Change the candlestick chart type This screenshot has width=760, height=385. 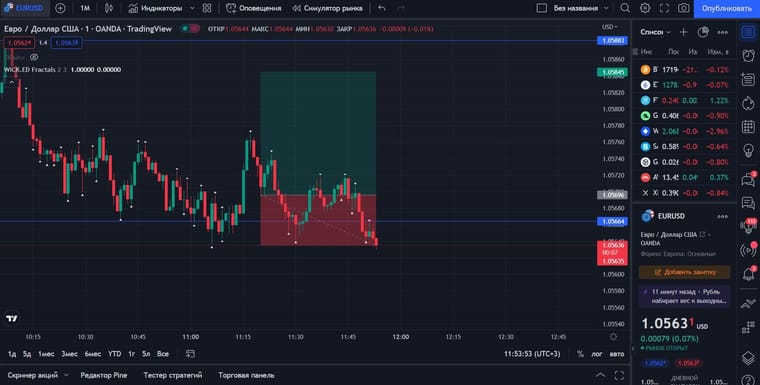[x=109, y=8]
